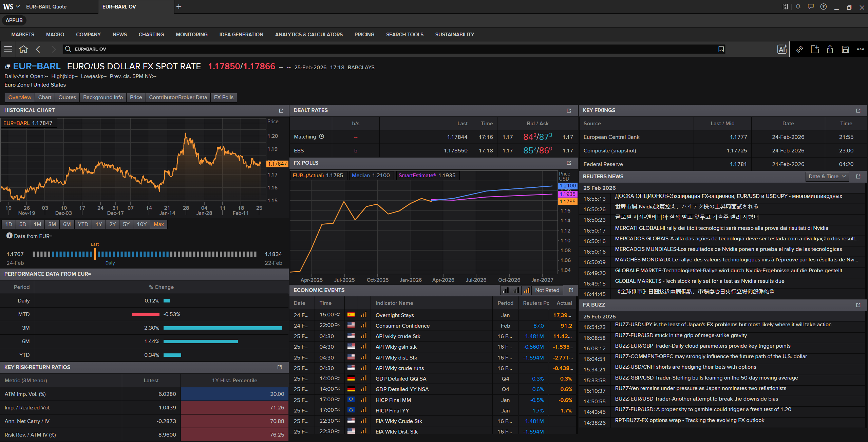Open the chat messages icon
Screen dimensions: 868x442
[x=811, y=7]
